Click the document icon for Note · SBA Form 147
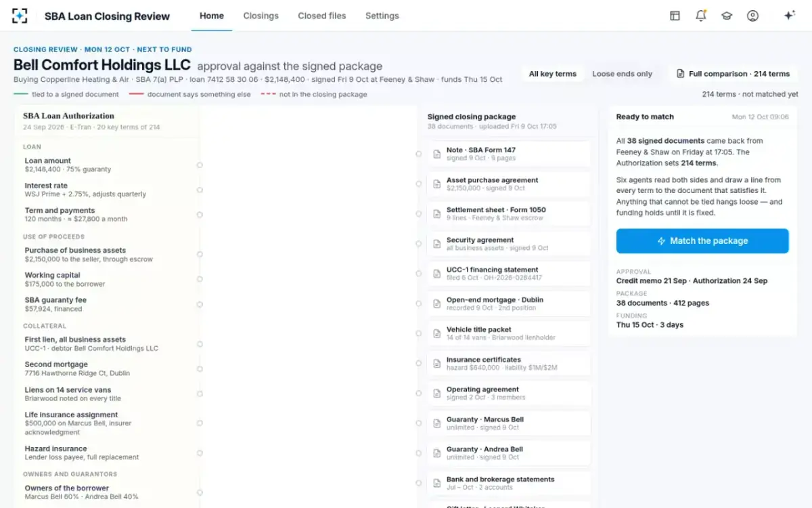The height and width of the screenshot is (508, 812). pos(437,154)
